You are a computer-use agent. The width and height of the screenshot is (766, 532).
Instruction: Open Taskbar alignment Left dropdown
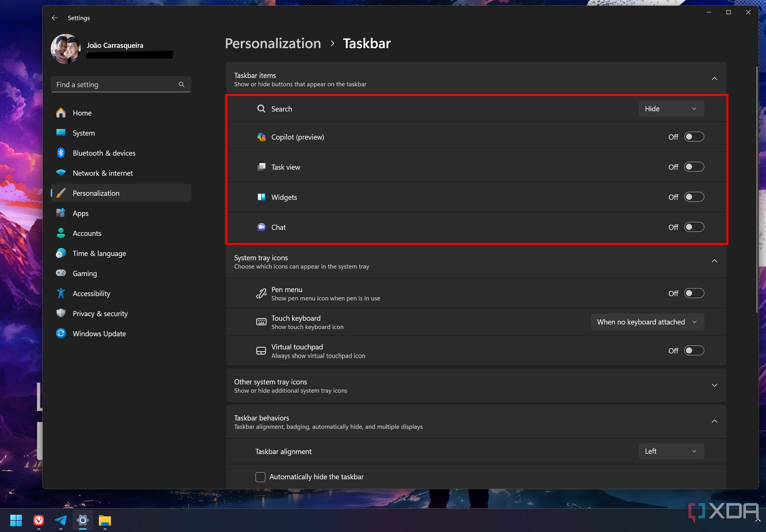tap(671, 451)
